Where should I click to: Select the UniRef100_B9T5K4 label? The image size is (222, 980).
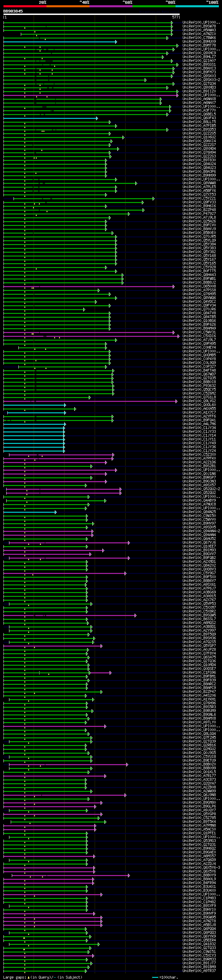coord(199,821)
